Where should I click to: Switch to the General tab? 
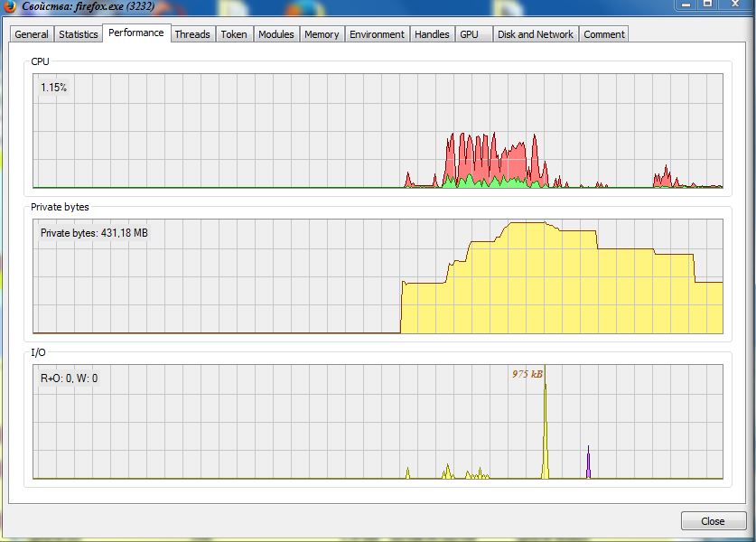(x=32, y=34)
